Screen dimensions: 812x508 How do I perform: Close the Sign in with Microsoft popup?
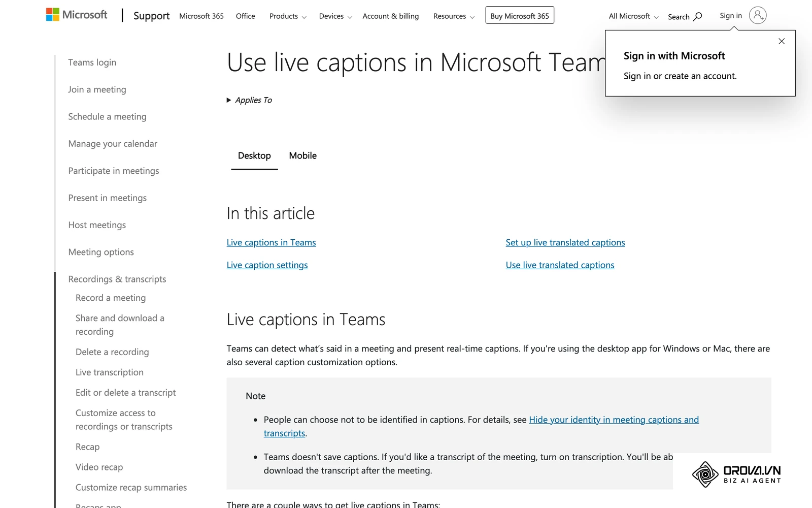tap(782, 41)
